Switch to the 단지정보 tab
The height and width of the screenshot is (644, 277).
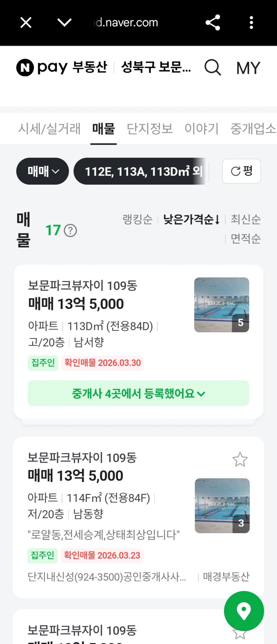click(150, 129)
